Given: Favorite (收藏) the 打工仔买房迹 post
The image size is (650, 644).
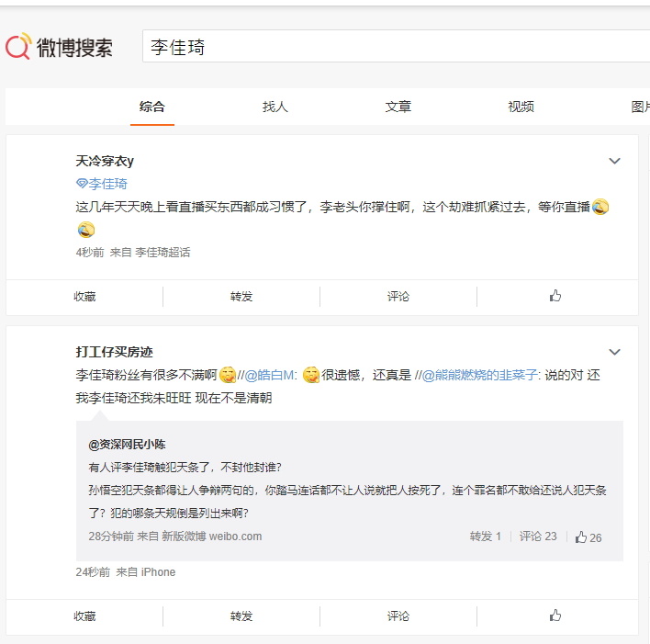Looking at the screenshot, I should [x=84, y=616].
